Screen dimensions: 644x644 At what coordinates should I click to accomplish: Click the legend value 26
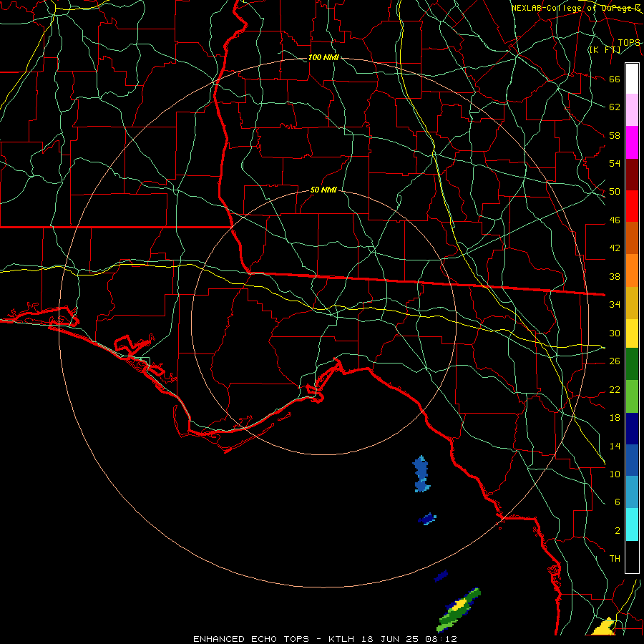coord(615,361)
